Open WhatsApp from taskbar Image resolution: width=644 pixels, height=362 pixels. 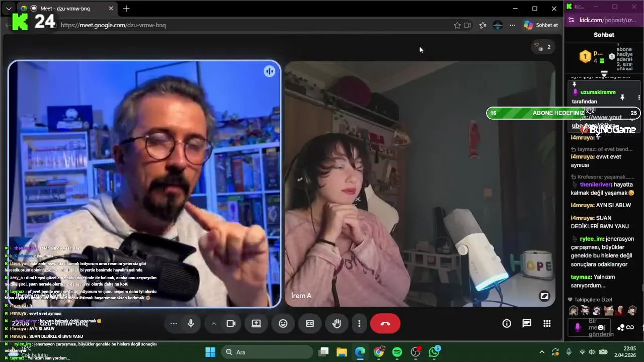pos(434,352)
